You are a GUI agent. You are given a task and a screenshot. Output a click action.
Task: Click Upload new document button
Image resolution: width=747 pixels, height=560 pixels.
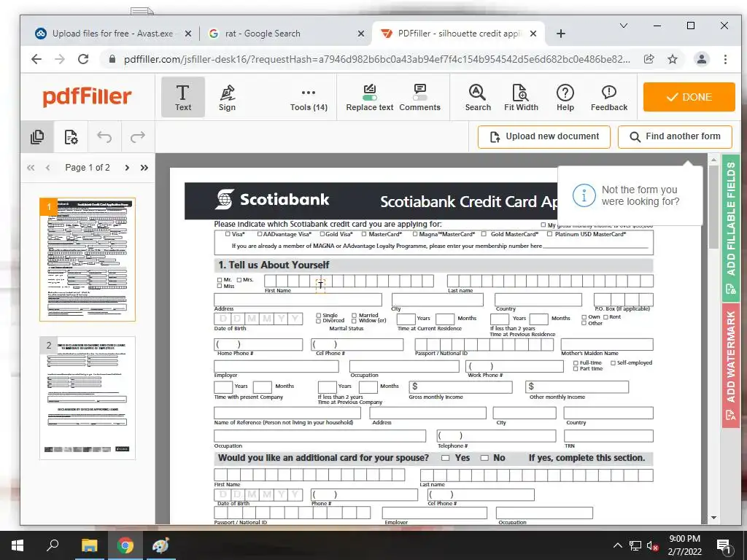544,136
